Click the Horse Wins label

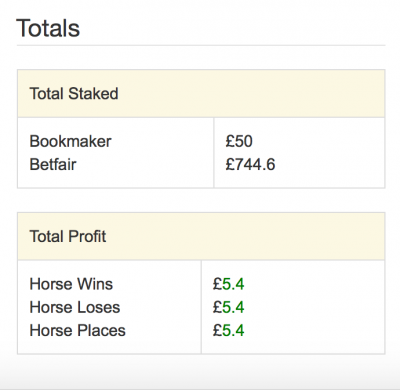coord(71,284)
